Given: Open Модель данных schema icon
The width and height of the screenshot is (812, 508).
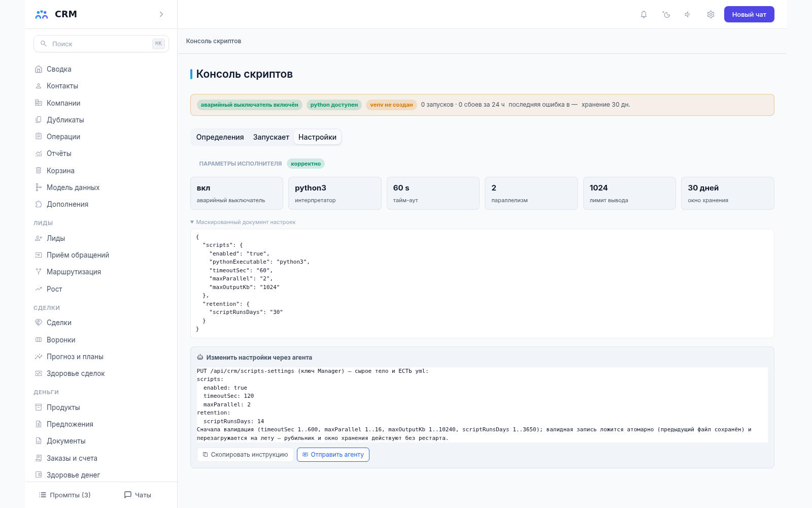Looking at the screenshot, I should point(39,187).
